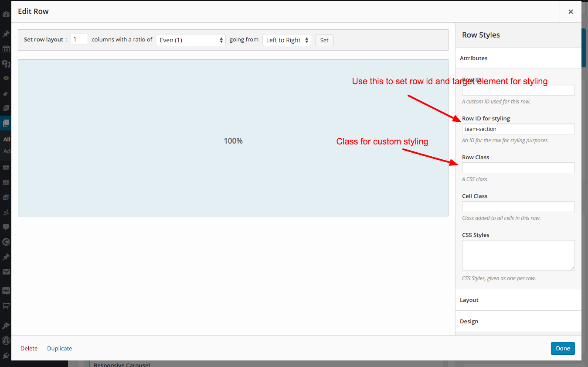Select the Pages icon highlighted in sidebar
This screenshot has height=367, width=588.
[6, 123]
